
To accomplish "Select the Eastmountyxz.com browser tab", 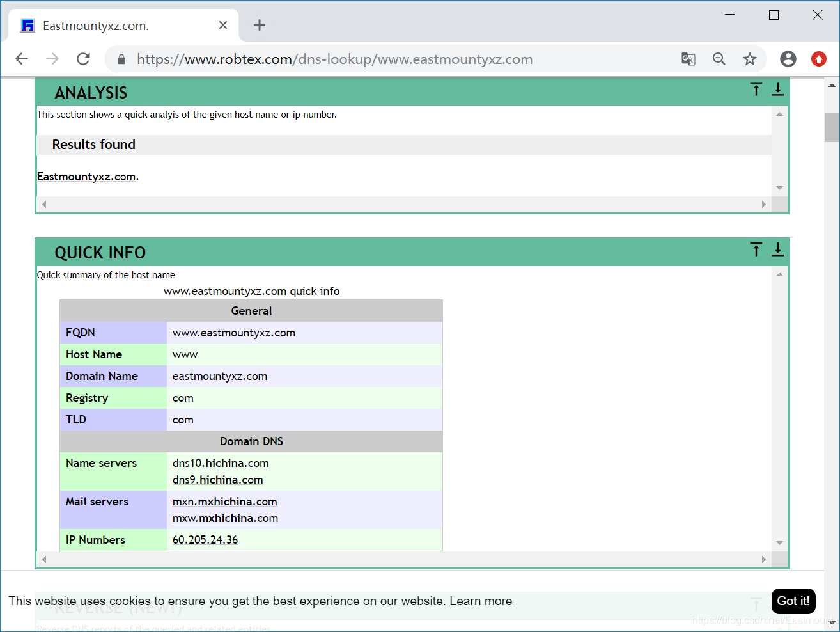I will tap(124, 26).
